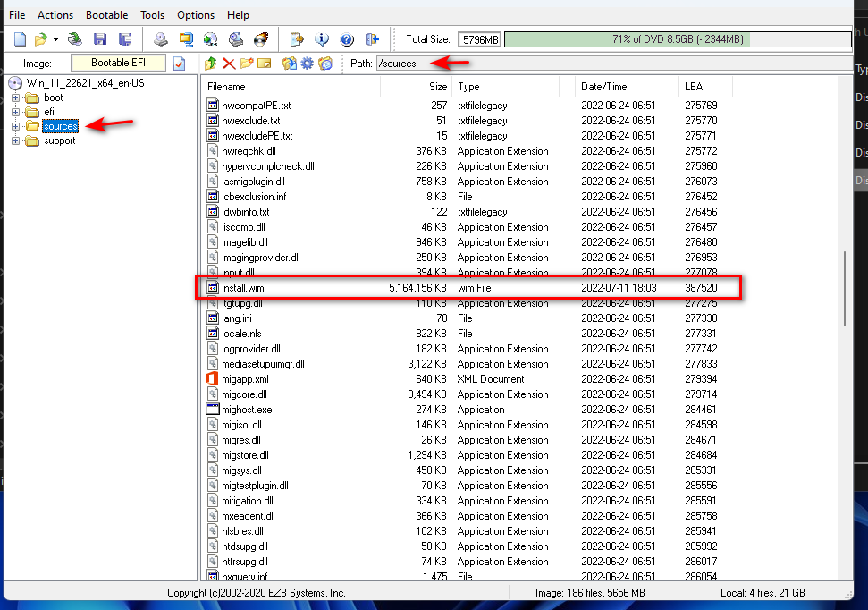Burn CD/DVD image flame disc icon
Screen dimensions: 868x610
[x=261, y=39]
